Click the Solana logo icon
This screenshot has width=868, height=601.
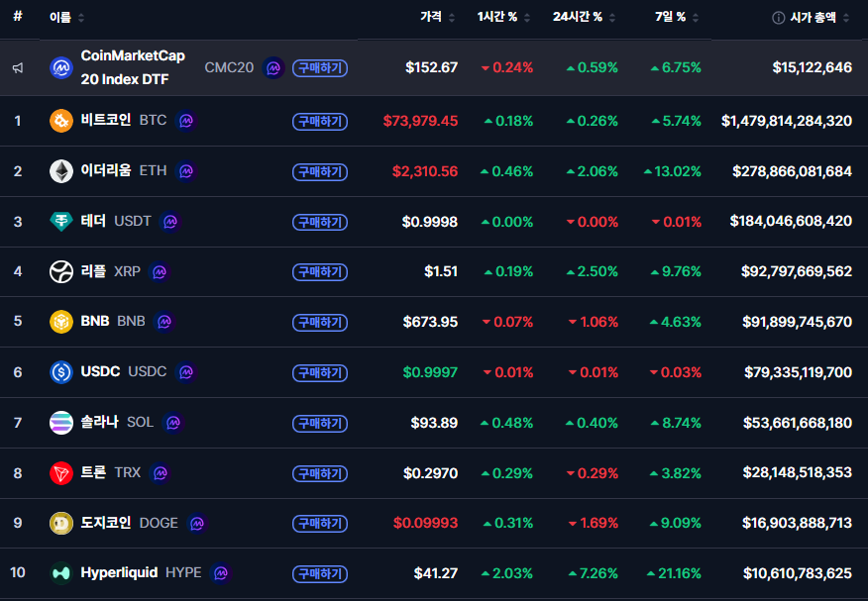tap(61, 423)
